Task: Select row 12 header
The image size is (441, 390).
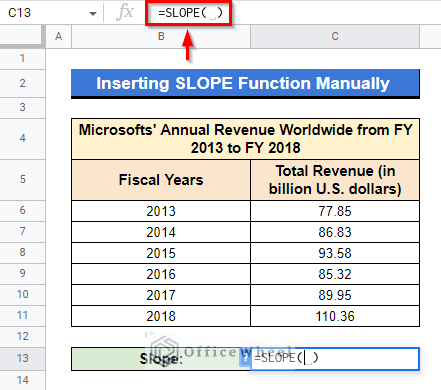Action: 22,337
